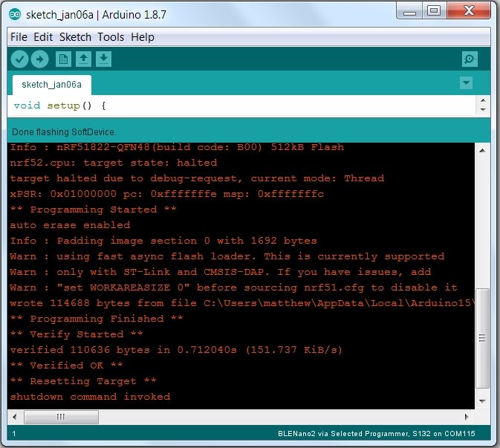
Task: Click the Arduino logo in the title bar
Action: coord(15,14)
